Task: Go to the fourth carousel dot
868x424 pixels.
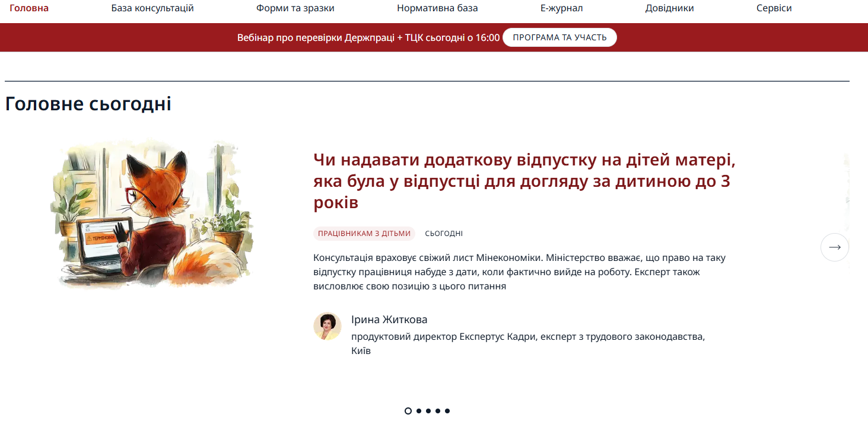Action: 438,411
